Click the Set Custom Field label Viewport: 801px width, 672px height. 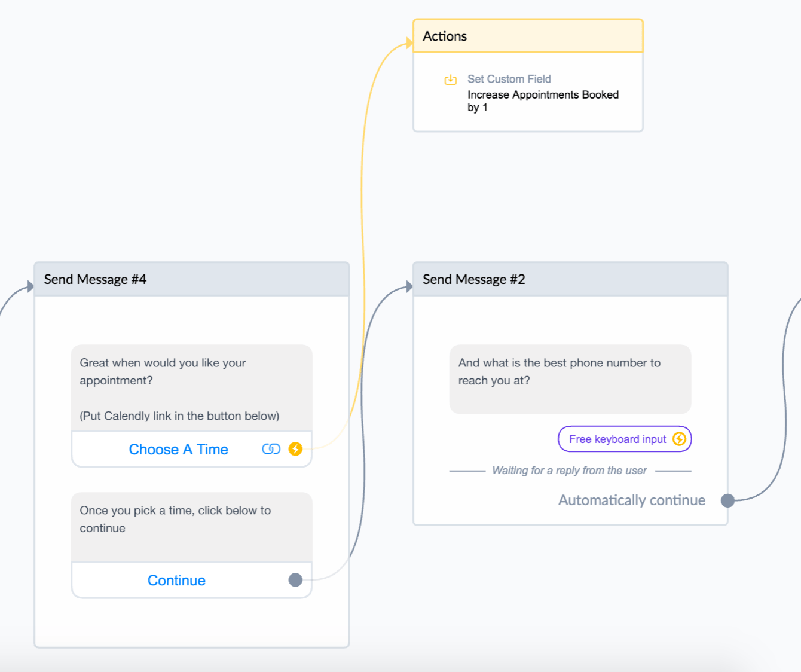(x=509, y=79)
